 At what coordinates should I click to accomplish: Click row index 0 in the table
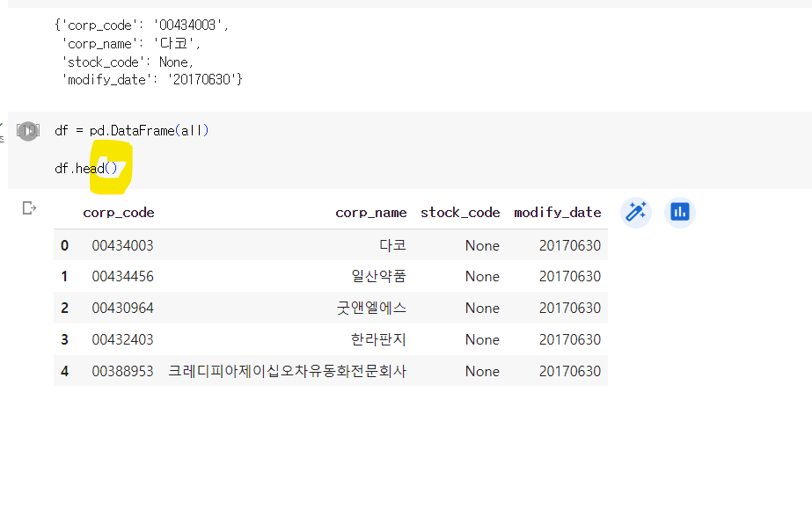(64, 245)
